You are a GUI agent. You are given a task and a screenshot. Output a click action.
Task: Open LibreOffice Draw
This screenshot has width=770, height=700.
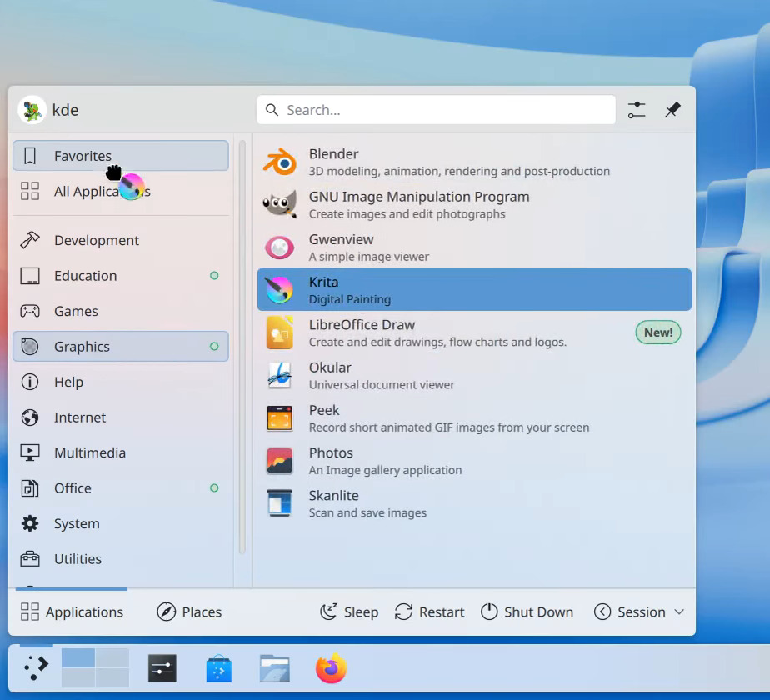point(474,332)
